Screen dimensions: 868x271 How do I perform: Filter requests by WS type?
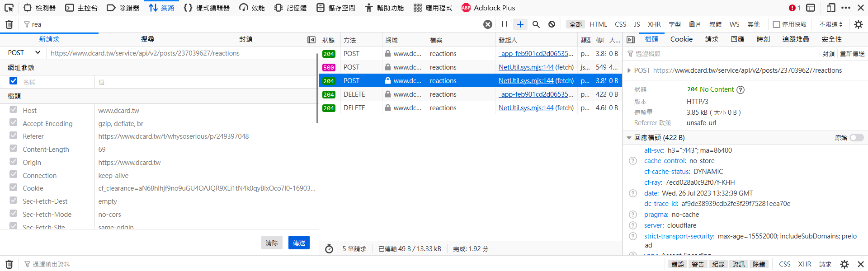[x=734, y=24]
